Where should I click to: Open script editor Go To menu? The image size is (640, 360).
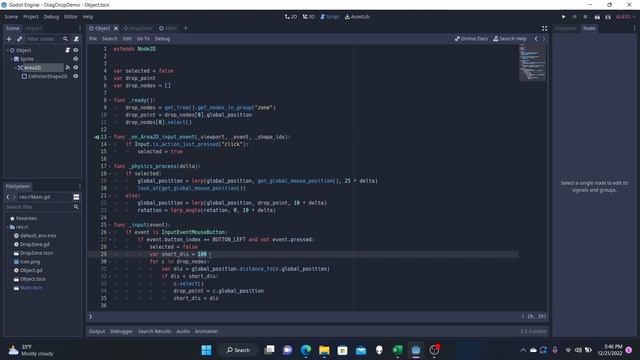[143, 39]
